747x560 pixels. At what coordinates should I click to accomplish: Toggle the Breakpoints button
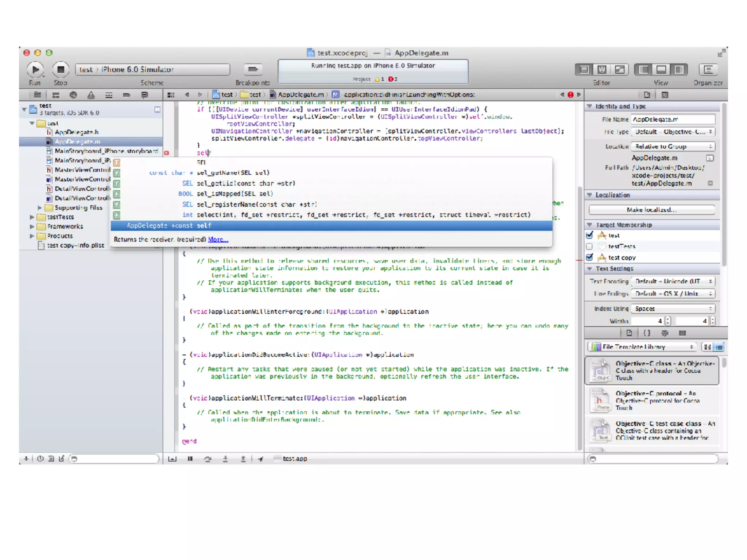click(252, 69)
